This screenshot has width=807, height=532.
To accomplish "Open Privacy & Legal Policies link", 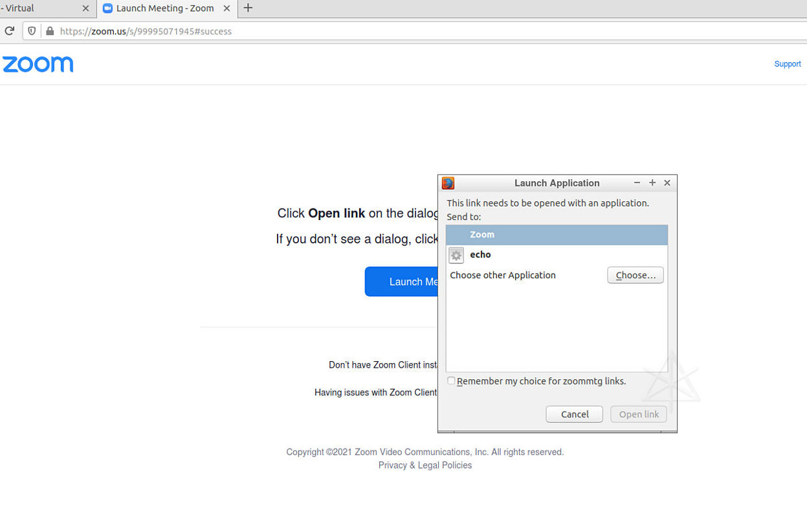I will 425,465.
